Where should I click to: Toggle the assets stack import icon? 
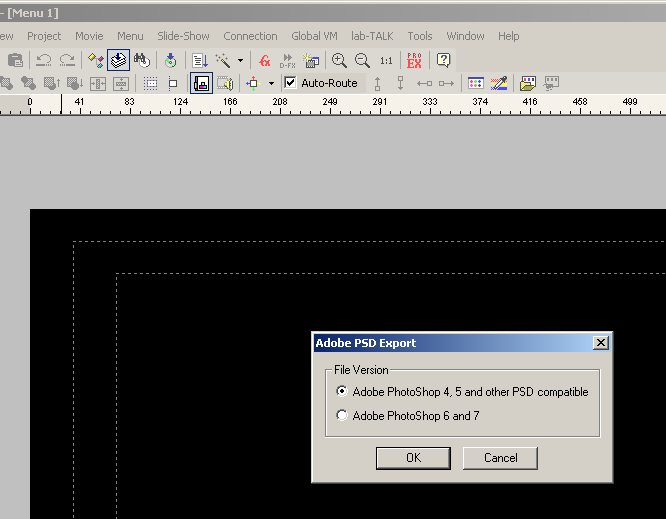[x=119, y=60]
